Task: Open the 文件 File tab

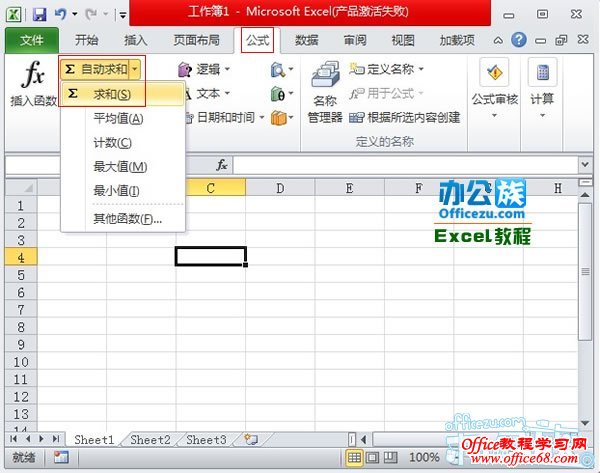Action: pyautogui.click(x=32, y=40)
